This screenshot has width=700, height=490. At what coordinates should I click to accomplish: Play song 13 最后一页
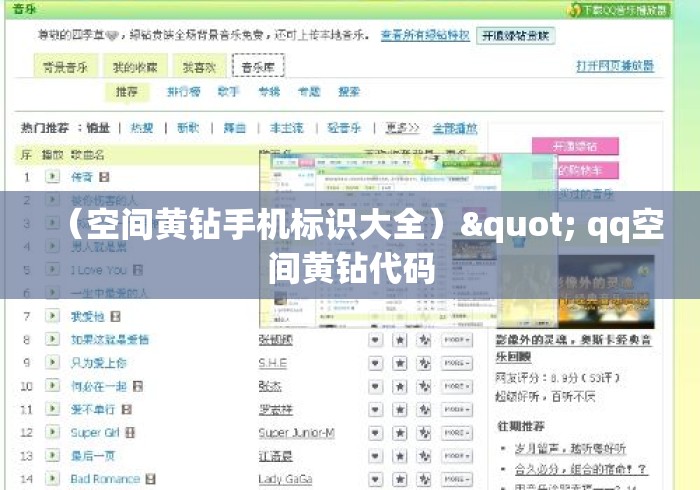tap(52, 455)
